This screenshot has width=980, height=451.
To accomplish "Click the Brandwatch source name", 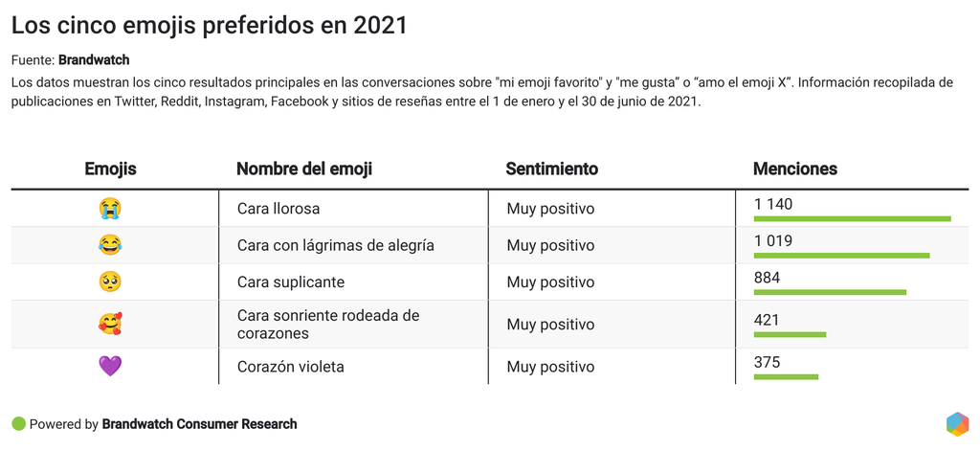I will click(94, 60).
